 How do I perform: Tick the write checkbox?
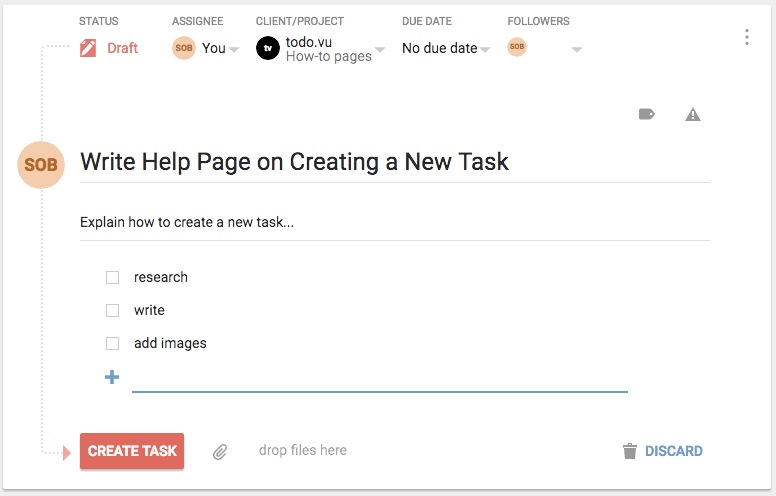pyautogui.click(x=112, y=310)
